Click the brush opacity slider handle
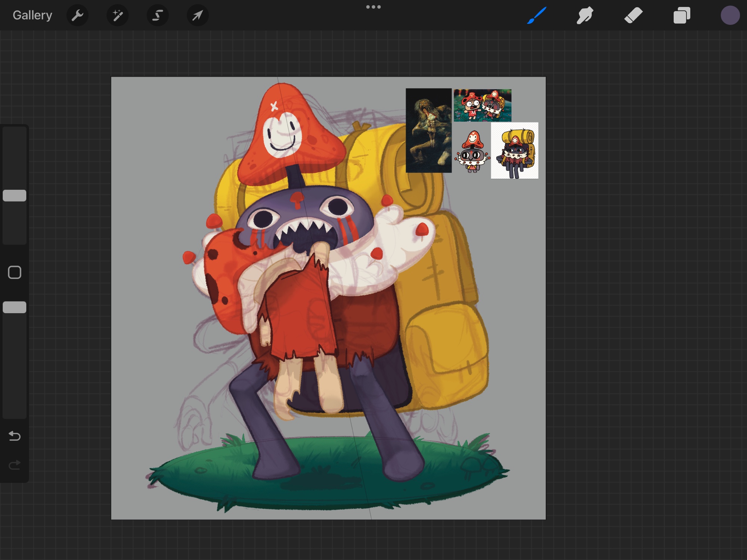747x560 pixels. [x=15, y=307]
